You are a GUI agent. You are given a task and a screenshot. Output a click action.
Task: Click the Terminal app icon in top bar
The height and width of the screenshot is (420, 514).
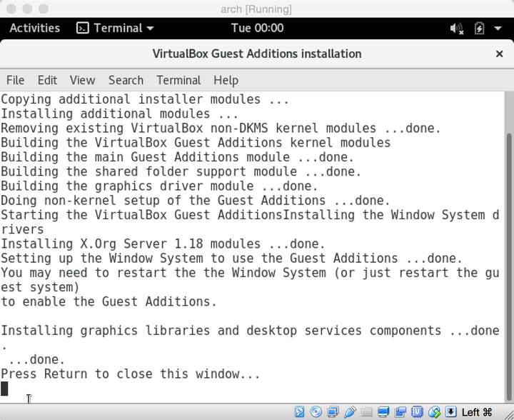[x=82, y=28]
